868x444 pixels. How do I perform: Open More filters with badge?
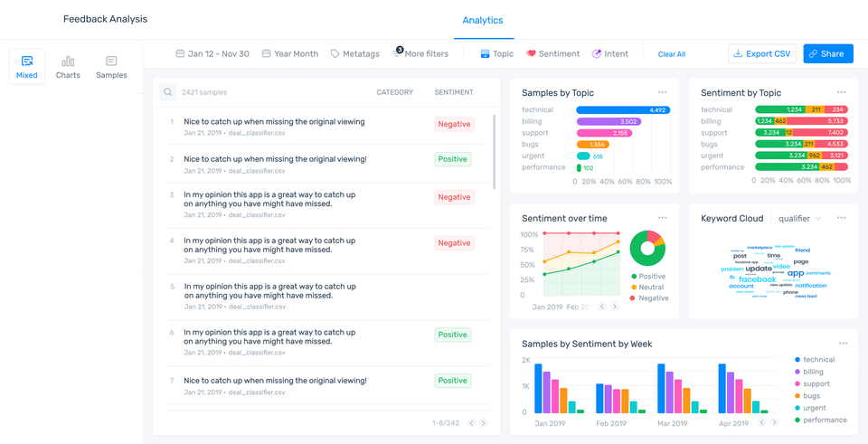420,54
